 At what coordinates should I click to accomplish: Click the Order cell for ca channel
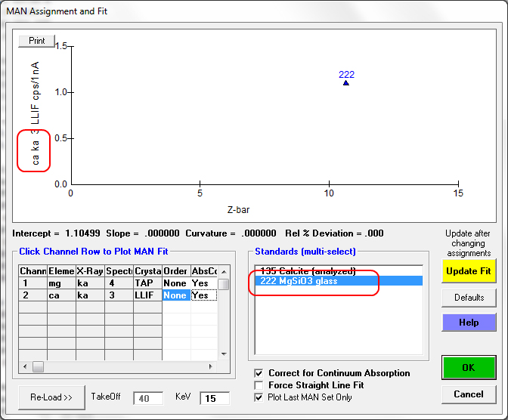175,295
